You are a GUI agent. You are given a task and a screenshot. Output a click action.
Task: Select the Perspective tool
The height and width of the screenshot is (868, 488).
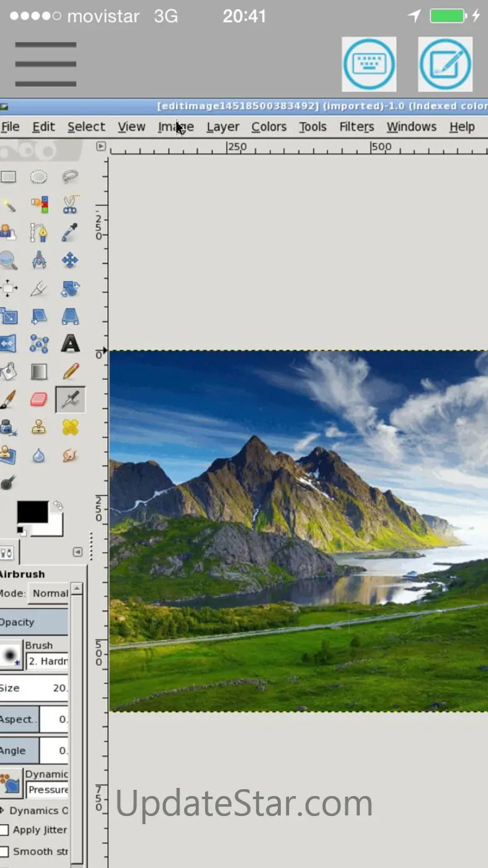point(70,316)
